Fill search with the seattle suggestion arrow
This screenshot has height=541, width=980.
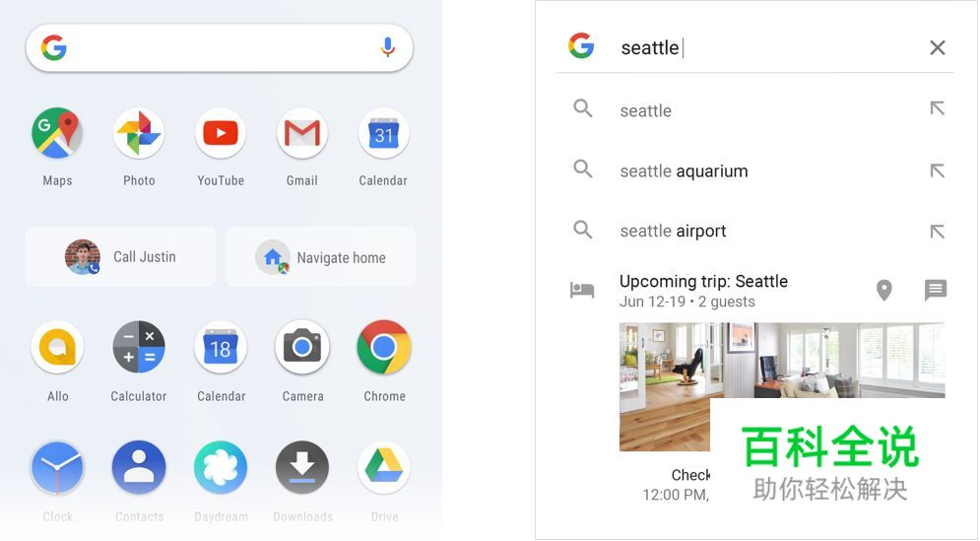tap(937, 108)
